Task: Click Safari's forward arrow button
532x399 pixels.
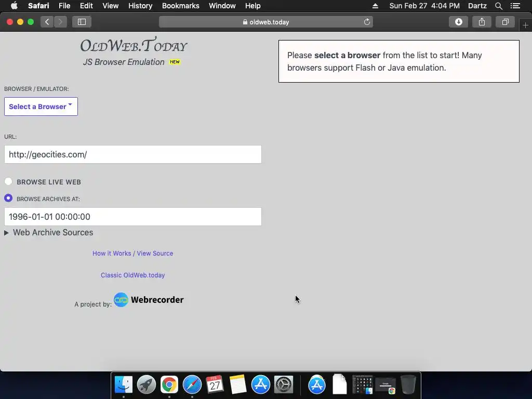Action: pos(60,22)
